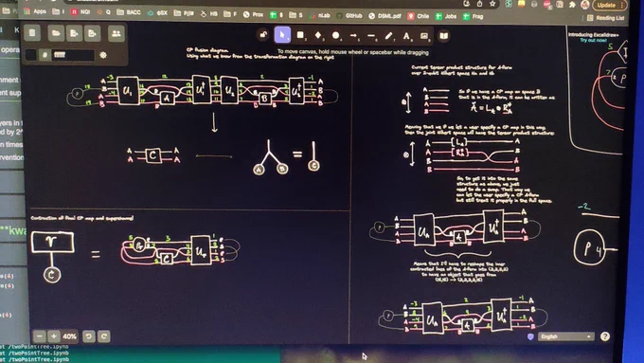
Task: Expand the PjW bookmark folder
Action: pyautogui.click(x=184, y=13)
